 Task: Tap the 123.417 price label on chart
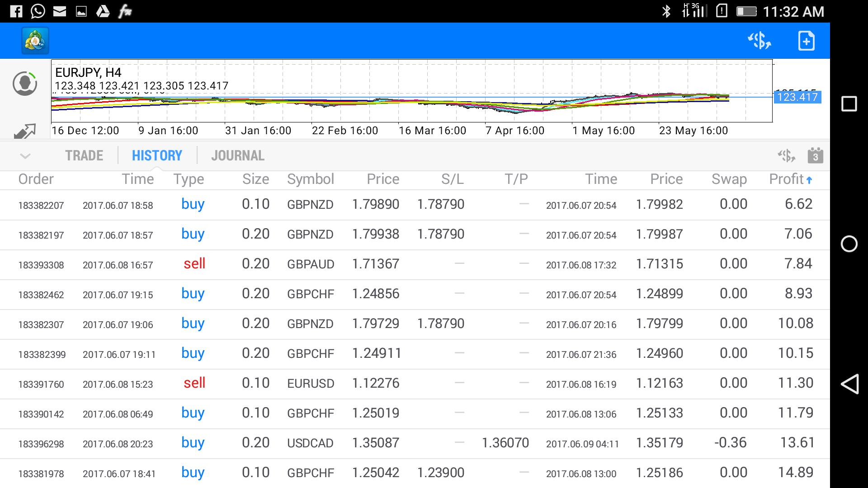click(x=797, y=97)
